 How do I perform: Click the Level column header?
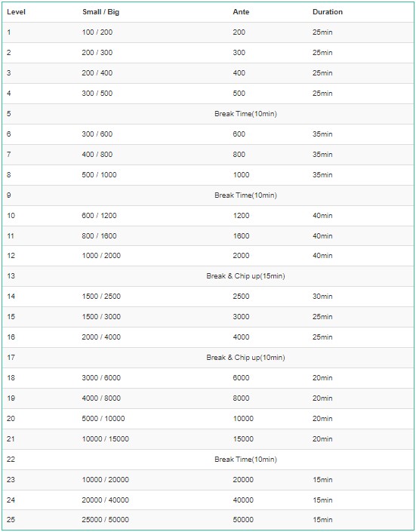click(16, 12)
